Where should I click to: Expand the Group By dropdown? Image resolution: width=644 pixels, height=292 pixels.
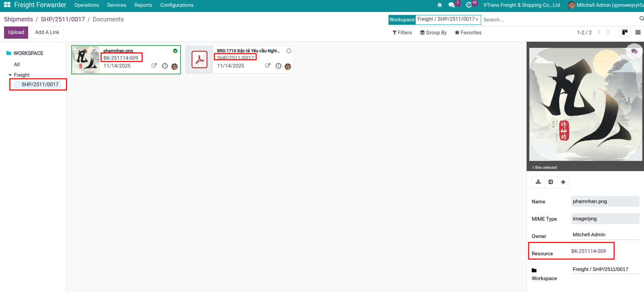point(433,33)
